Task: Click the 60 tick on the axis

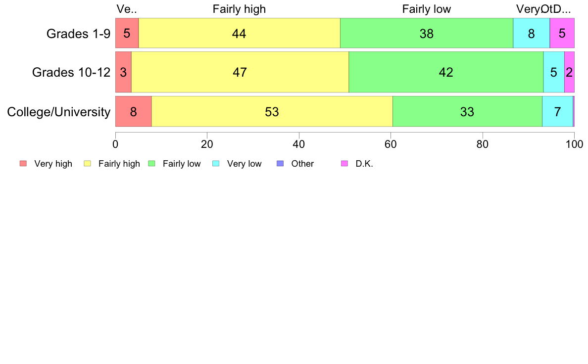Action: pos(391,144)
